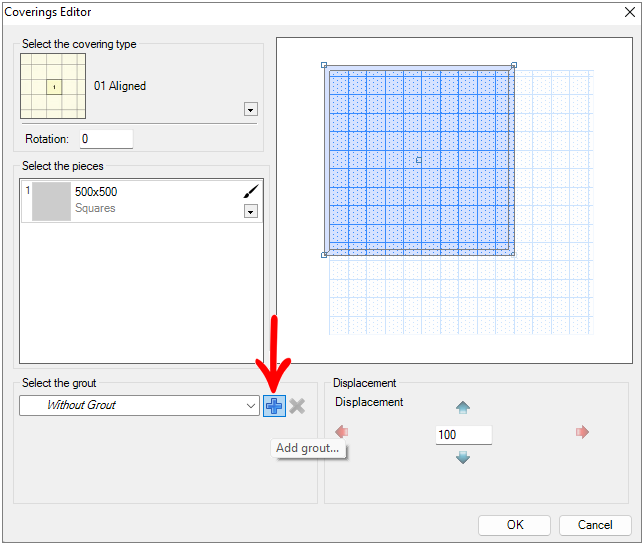Click the down displacement arrow
The image size is (643, 545).
click(463, 457)
